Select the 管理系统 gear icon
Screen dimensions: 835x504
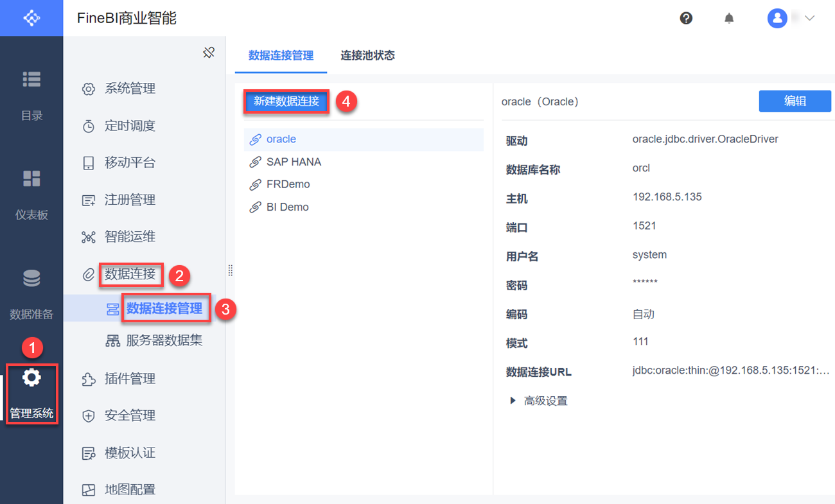click(x=31, y=378)
